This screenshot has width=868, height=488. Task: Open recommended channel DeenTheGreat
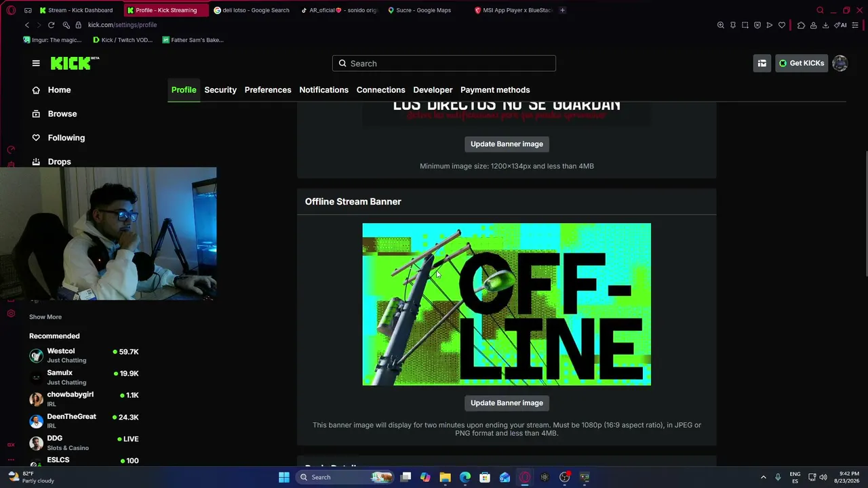(x=84, y=421)
